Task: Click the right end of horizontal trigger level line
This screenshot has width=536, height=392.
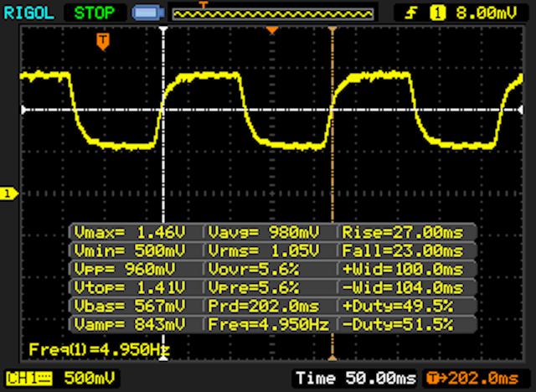Action: [x=520, y=110]
